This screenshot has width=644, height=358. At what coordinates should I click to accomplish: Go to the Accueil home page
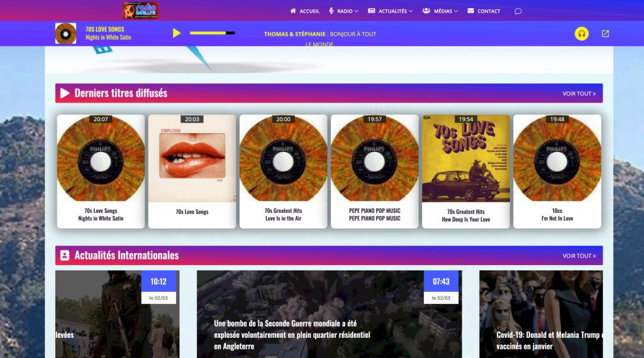(305, 11)
